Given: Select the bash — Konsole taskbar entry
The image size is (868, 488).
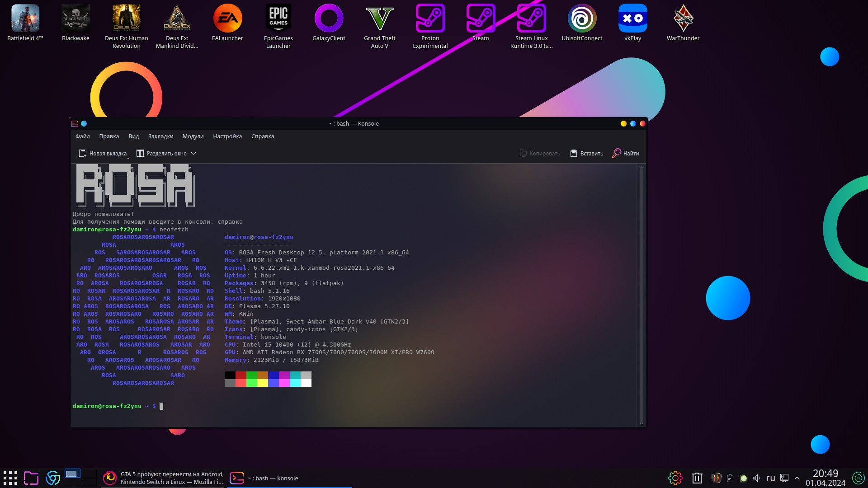Looking at the screenshot, I should click(289, 478).
